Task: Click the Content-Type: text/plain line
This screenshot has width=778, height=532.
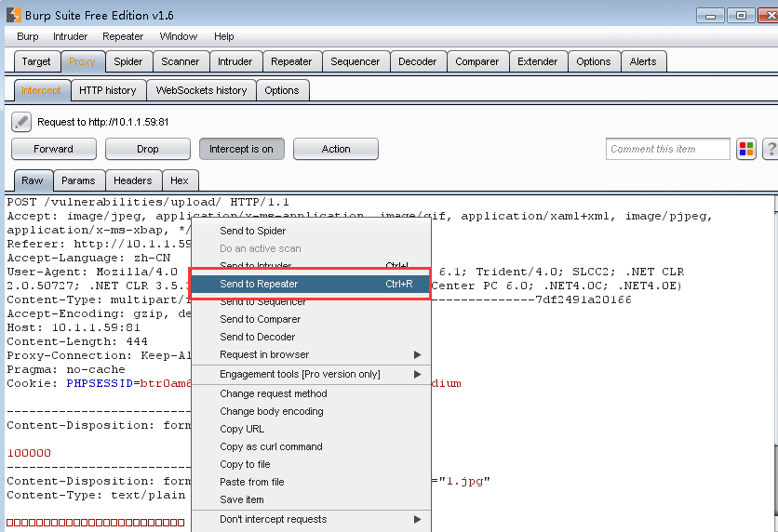Action: tap(96, 495)
